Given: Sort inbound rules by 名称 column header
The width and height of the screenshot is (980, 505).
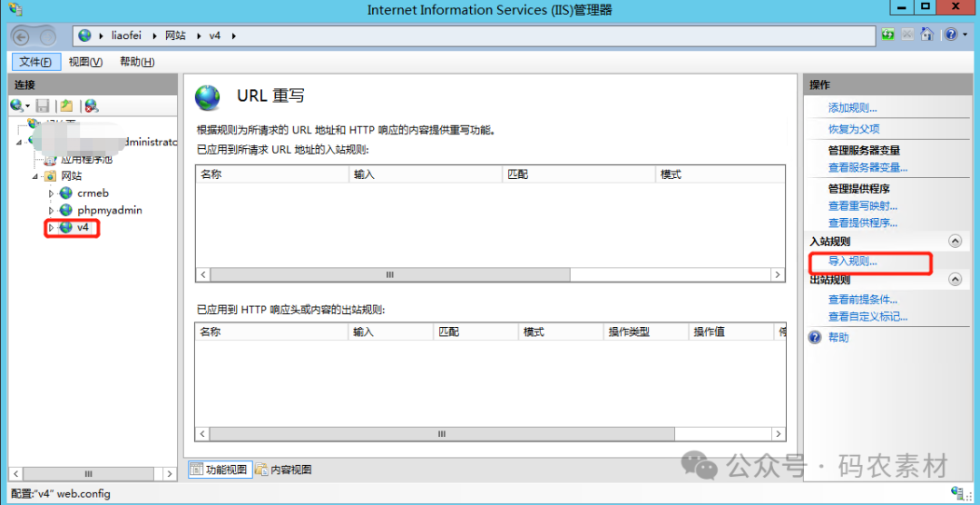Looking at the screenshot, I should (x=271, y=174).
